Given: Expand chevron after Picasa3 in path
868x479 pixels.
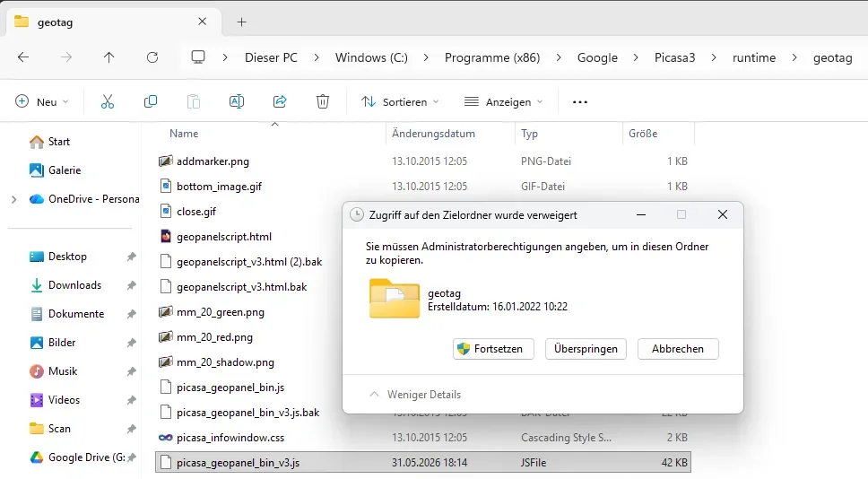Looking at the screenshot, I should click(x=714, y=57).
